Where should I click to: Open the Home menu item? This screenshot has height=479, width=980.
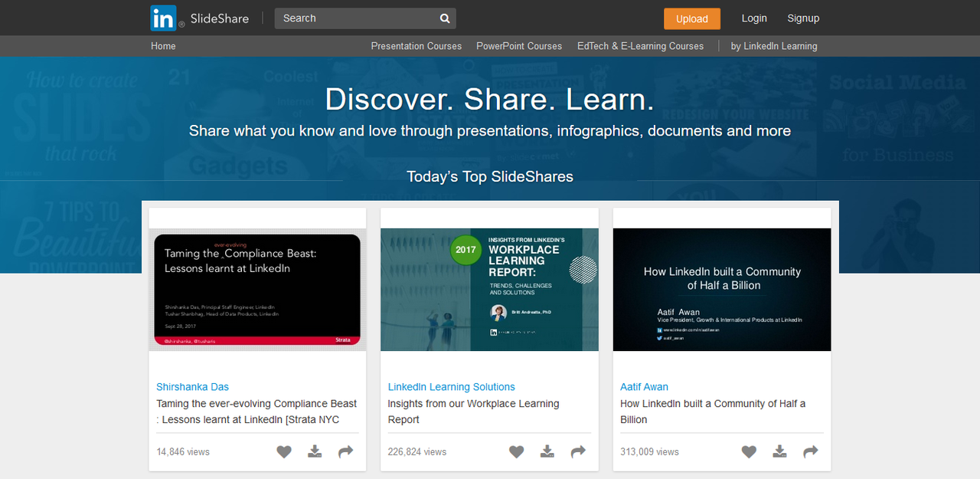pyautogui.click(x=163, y=46)
